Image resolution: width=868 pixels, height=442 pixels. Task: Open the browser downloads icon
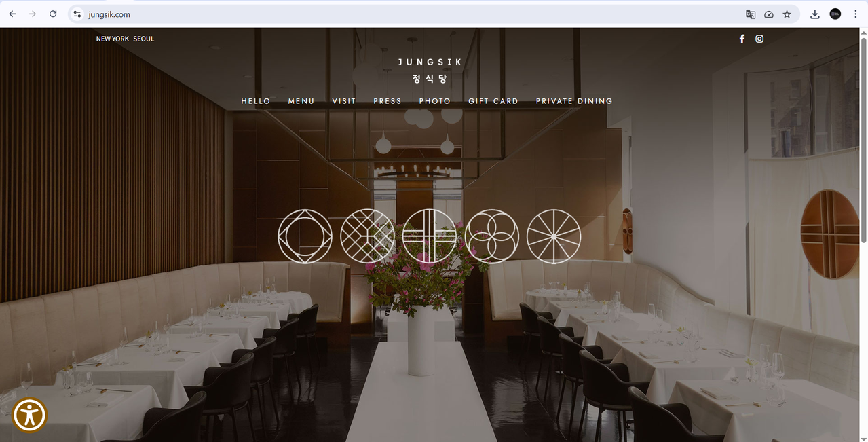[815, 14]
